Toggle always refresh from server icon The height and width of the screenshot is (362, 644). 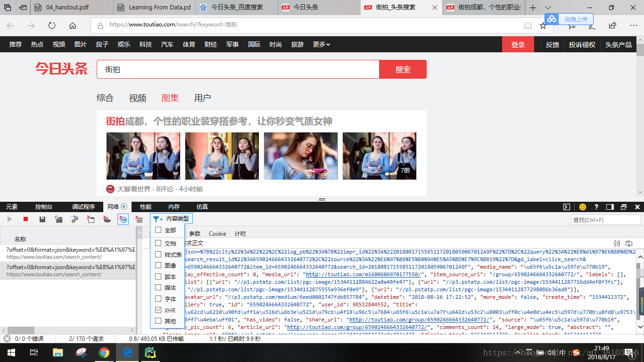tap(58, 219)
